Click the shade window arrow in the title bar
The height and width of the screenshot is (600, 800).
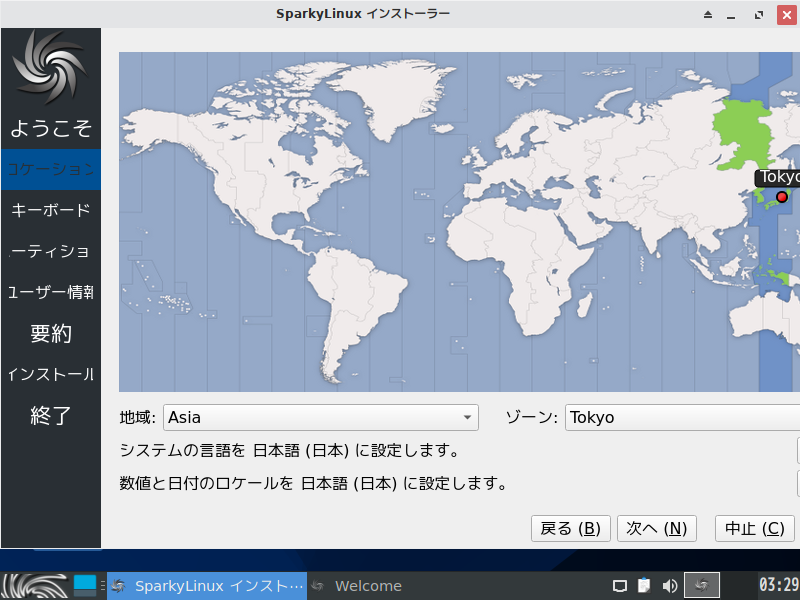click(708, 15)
